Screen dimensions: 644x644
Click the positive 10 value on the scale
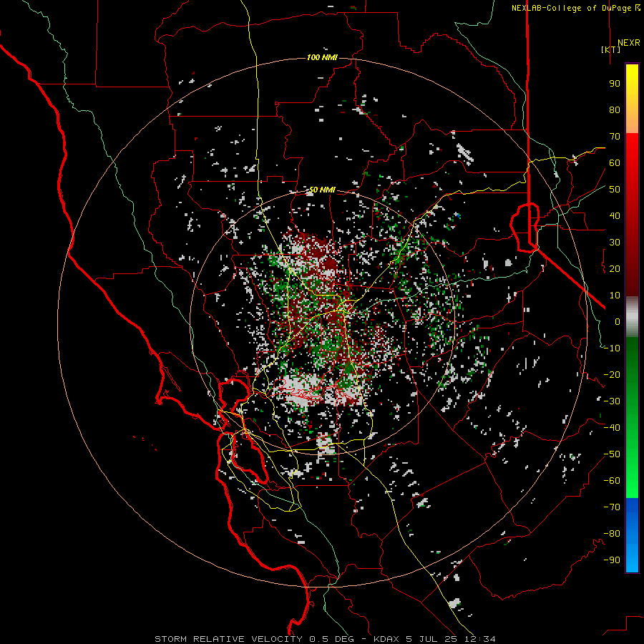[615, 296]
